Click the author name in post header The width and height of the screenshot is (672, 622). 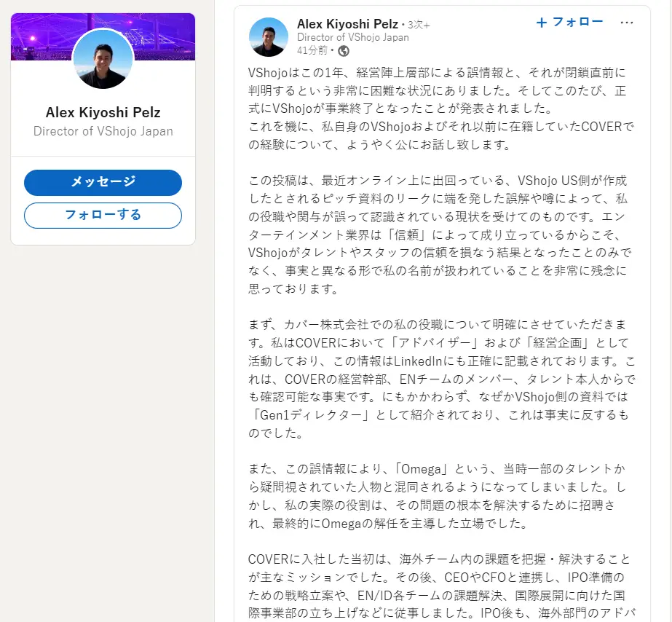coord(347,24)
